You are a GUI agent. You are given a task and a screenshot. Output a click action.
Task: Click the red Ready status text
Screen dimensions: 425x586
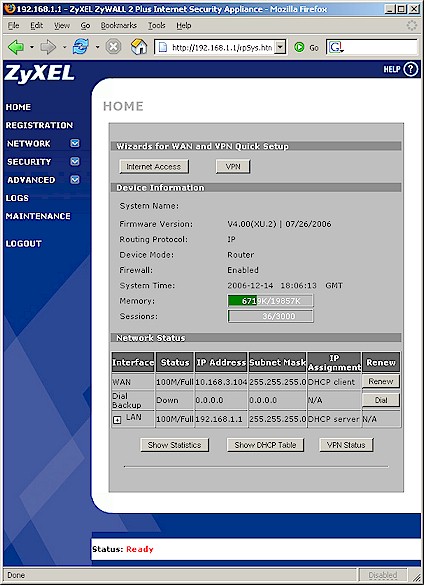pos(140,549)
